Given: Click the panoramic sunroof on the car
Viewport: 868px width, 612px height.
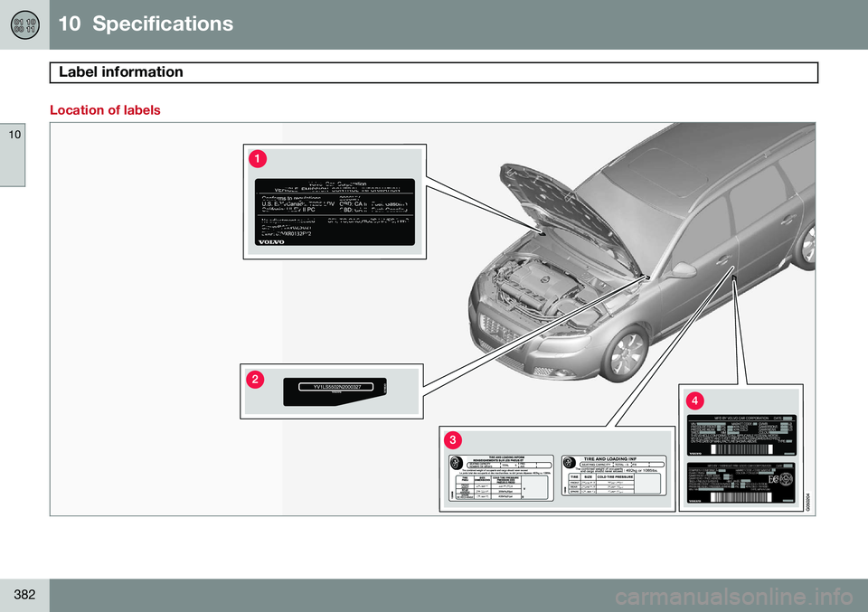Looking at the screenshot, I should click(668, 172).
